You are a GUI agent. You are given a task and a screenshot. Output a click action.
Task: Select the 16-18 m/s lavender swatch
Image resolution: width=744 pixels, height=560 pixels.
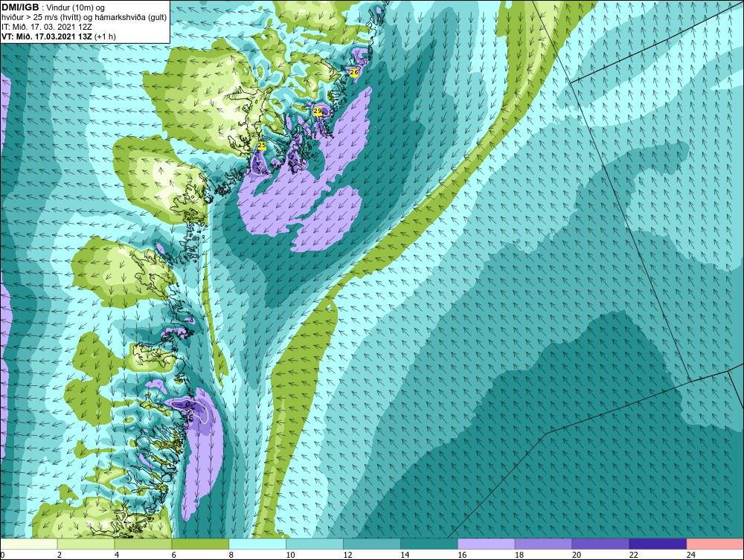[487, 544]
